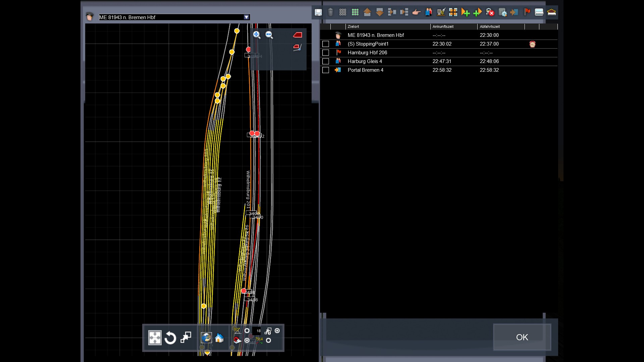Click the pointing hand icon
The height and width of the screenshot is (362, 644).
point(416,12)
